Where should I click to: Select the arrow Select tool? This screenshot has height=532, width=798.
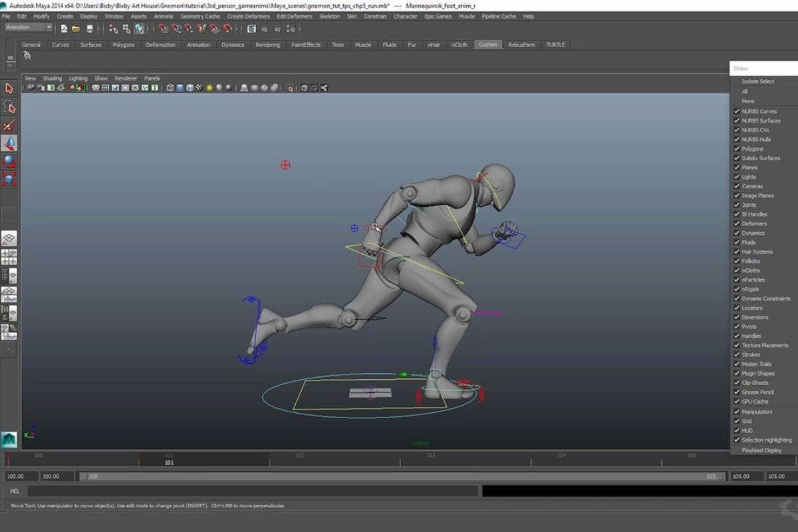pyautogui.click(x=9, y=88)
